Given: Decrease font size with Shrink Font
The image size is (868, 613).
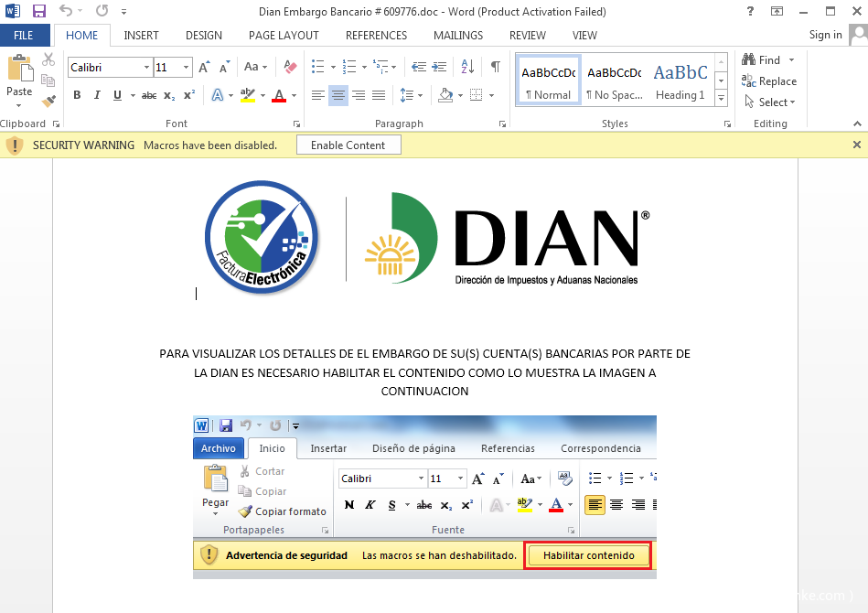Looking at the screenshot, I should coord(224,68).
